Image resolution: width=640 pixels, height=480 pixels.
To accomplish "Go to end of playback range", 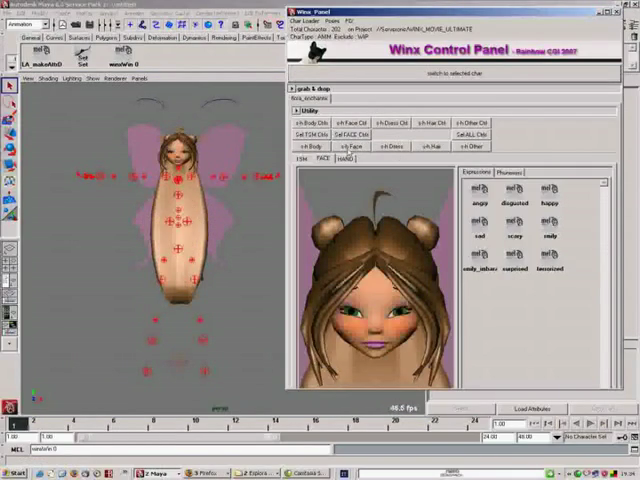I will point(632,424).
